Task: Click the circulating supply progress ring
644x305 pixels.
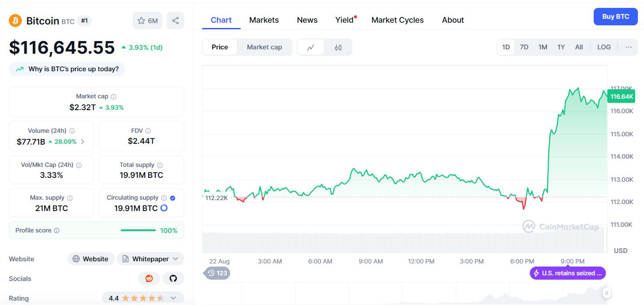Action: click(164, 208)
